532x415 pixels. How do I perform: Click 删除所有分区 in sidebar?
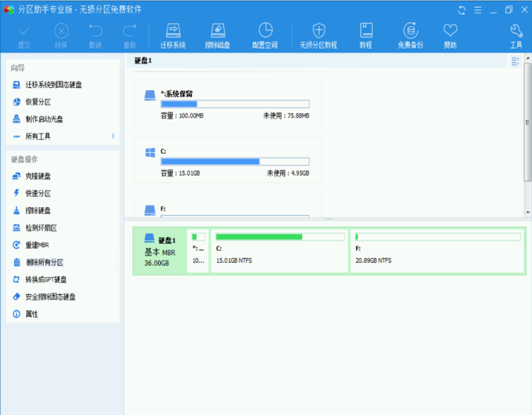click(45, 262)
